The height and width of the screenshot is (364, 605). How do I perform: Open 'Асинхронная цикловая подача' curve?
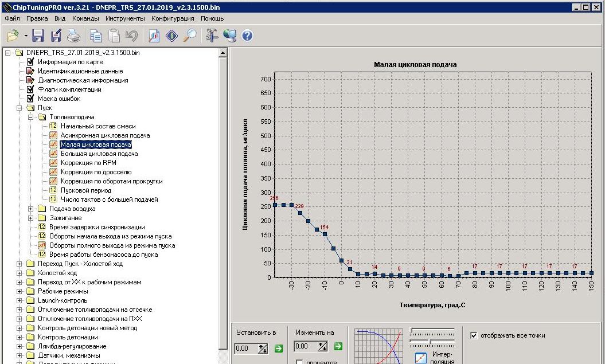coord(105,135)
